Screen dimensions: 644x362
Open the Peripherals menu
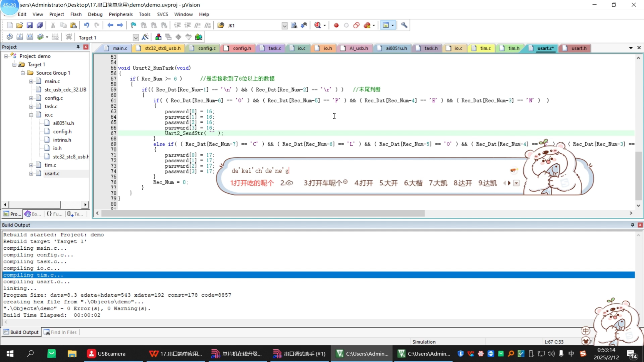click(x=120, y=14)
